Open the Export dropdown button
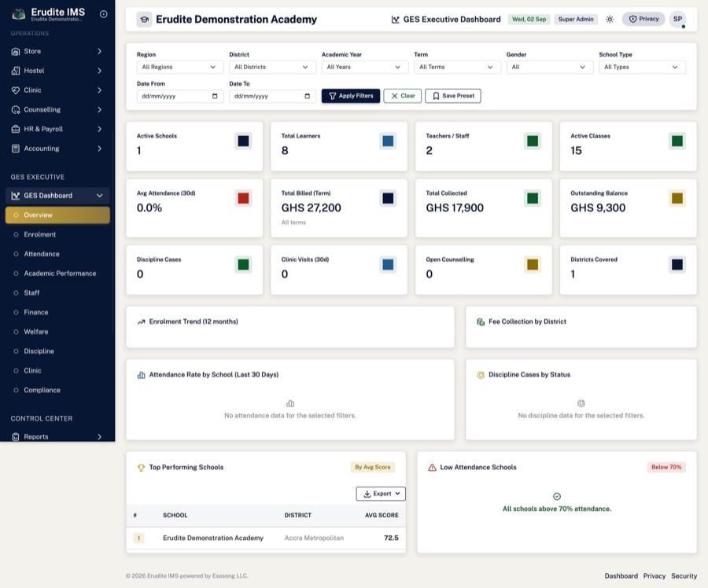This screenshot has width=708, height=588. 381,494
